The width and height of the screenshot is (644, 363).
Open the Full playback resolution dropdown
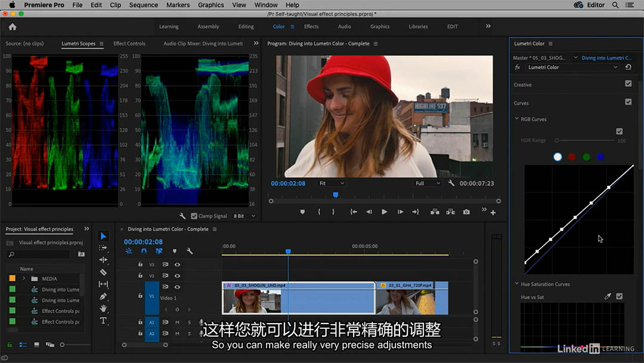pos(428,183)
